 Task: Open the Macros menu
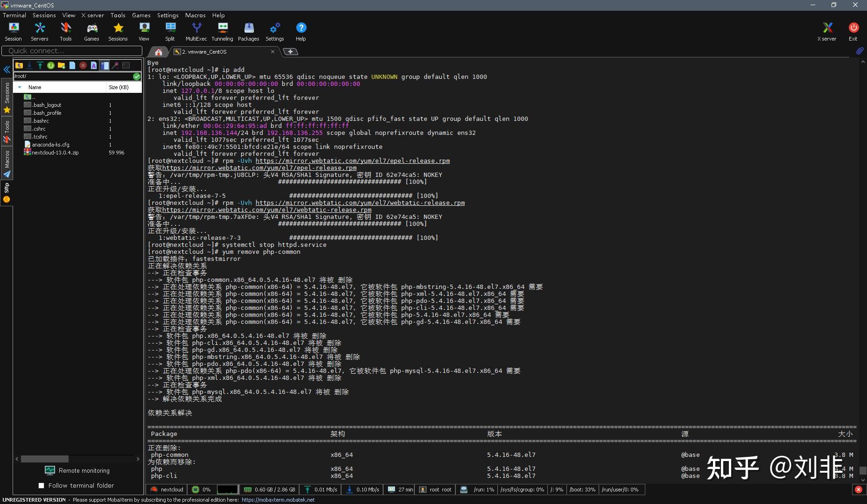click(x=195, y=15)
